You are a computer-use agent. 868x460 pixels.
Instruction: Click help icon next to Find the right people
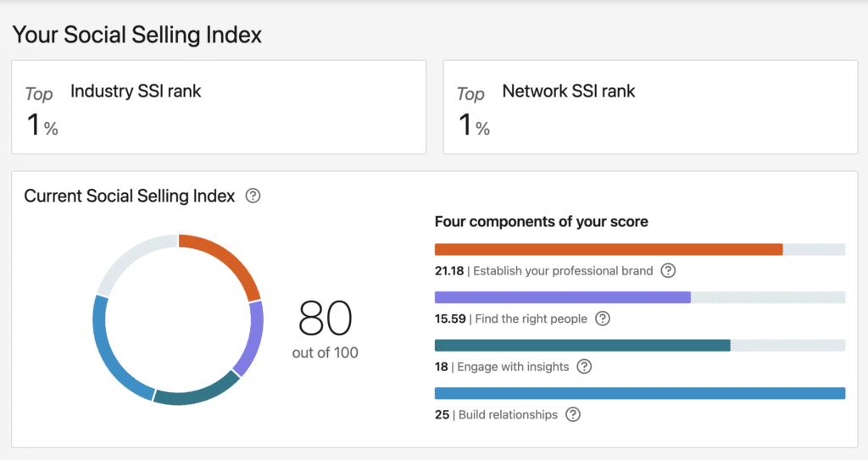(x=603, y=319)
